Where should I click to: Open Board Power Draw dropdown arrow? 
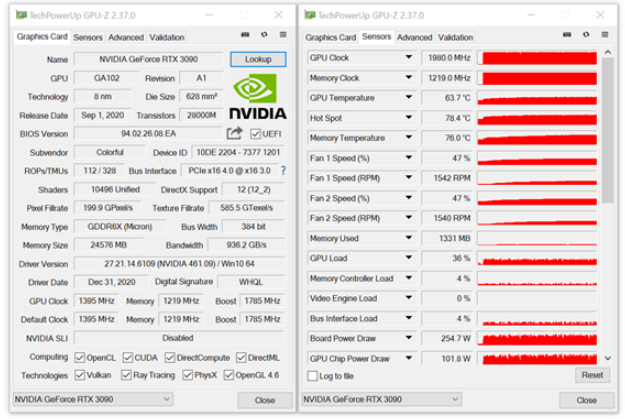(x=409, y=338)
